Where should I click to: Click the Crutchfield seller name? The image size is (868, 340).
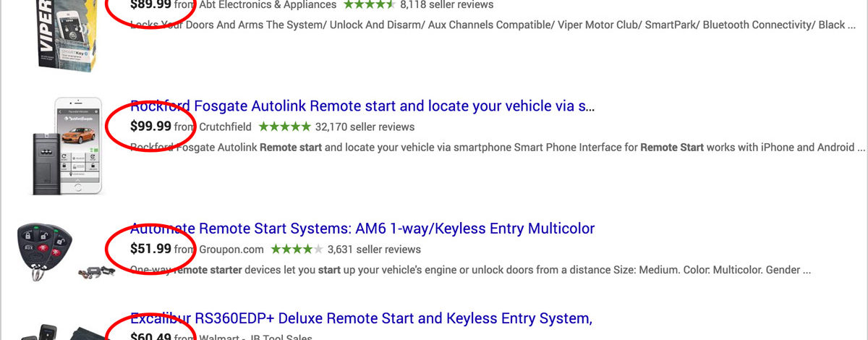point(225,127)
